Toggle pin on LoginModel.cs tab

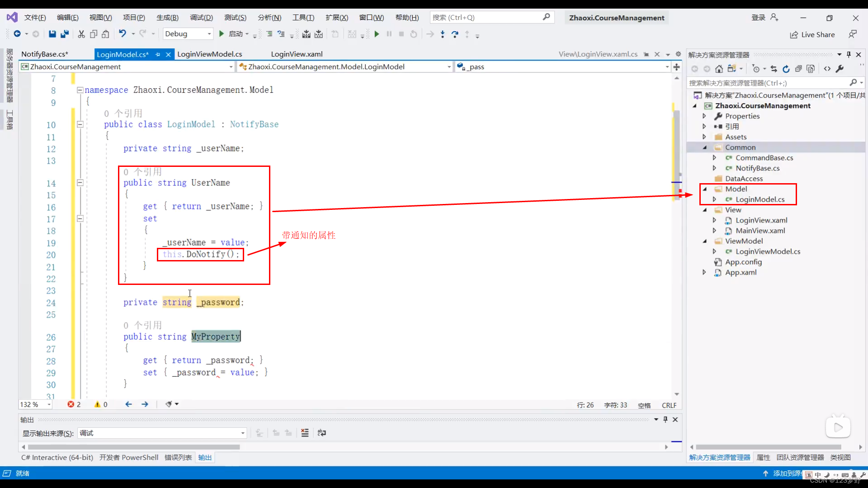pyautogui.click(x=158, y=54)
